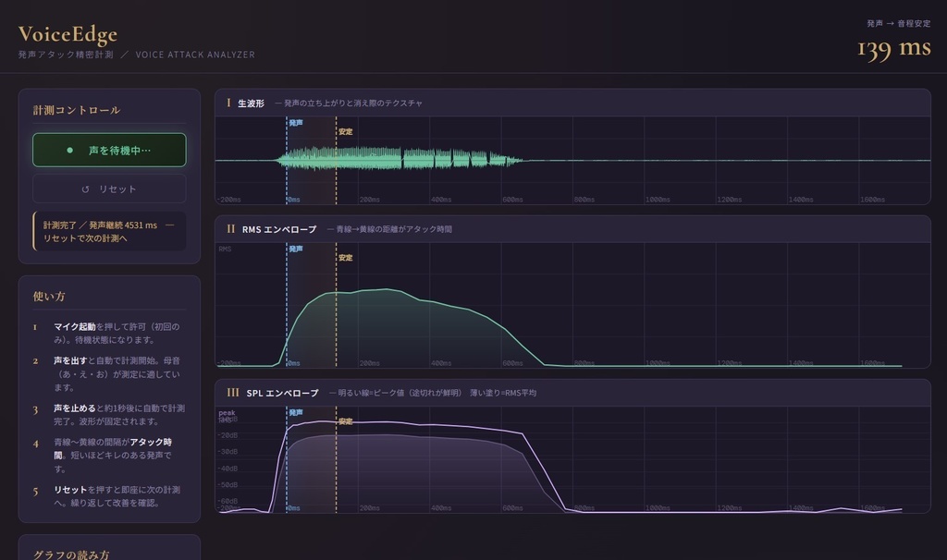Click how-to step 5 リセット instruction
947x560 pixels.
109,496
